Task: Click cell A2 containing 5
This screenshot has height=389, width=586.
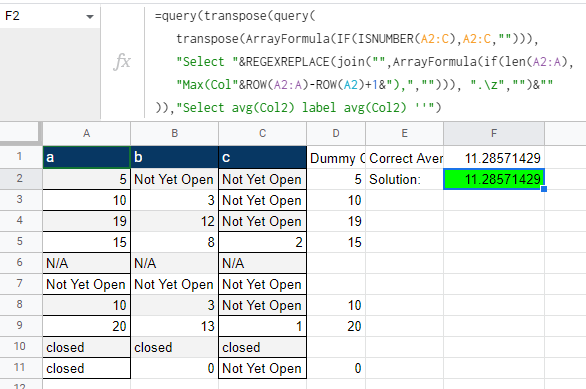Action: point(87,179)
